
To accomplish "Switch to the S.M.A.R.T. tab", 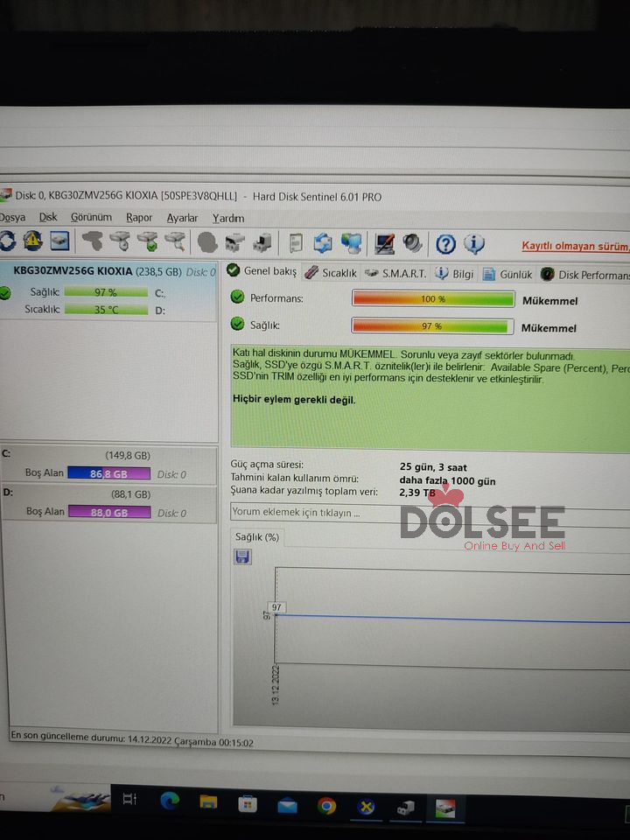I will [395, 273].
